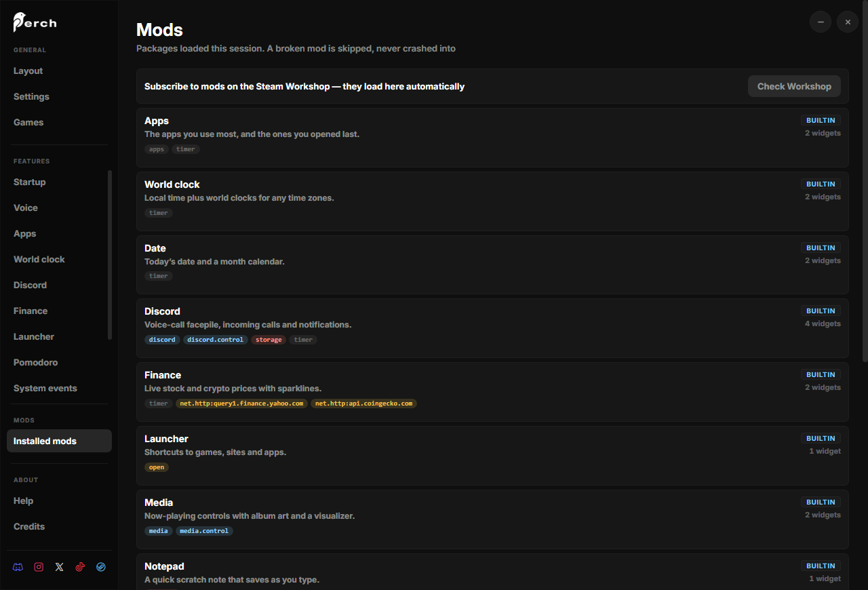Go to the Games page
This screenshot has height=590, width=868.
59,122
